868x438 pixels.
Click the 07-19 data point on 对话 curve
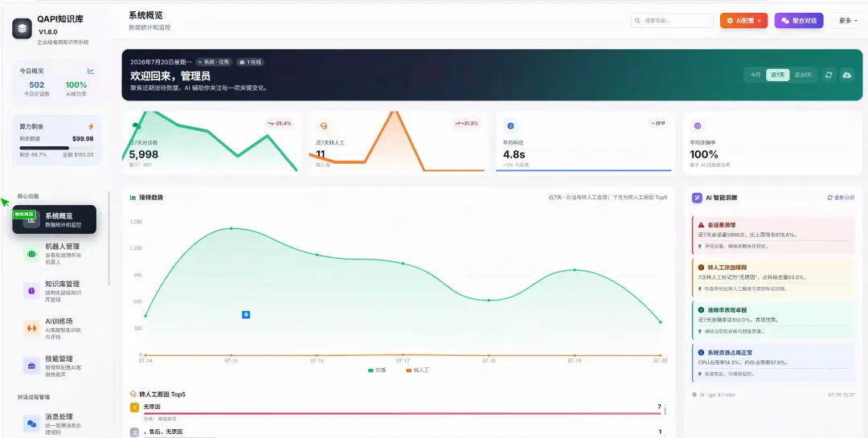[575, 270]
